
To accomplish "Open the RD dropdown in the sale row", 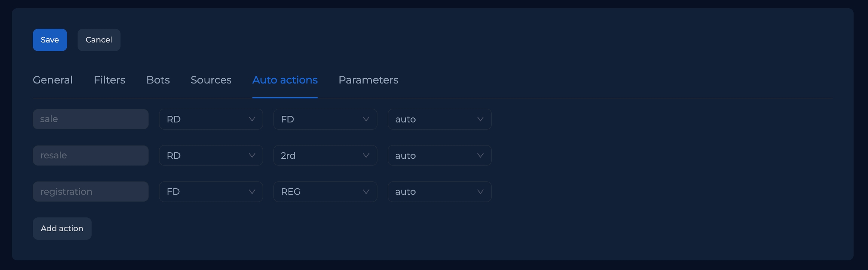I will click(x=211, y=119).
